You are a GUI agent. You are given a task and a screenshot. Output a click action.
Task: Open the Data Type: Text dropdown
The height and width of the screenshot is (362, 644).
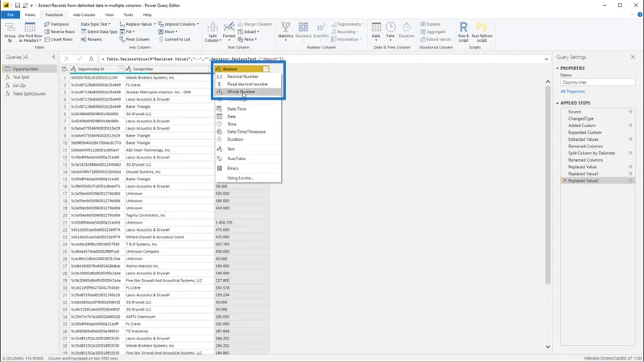[96, 24]
